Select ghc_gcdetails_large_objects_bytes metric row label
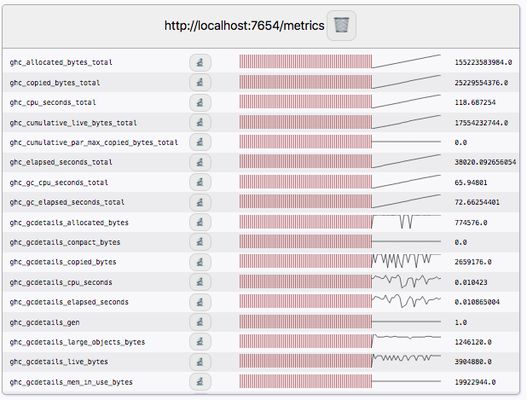Viewport: 527px width, 400px height. [x=77, y=342]
